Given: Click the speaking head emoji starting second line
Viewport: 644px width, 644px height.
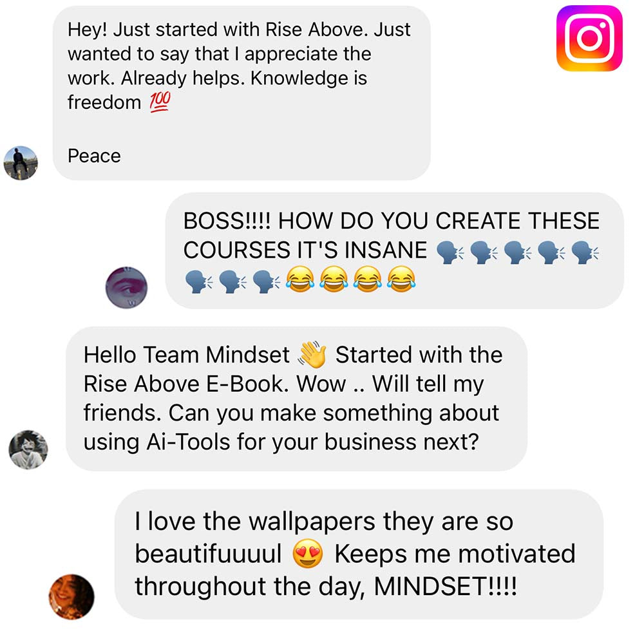Looking at the screenshot, I should [199, 281].
